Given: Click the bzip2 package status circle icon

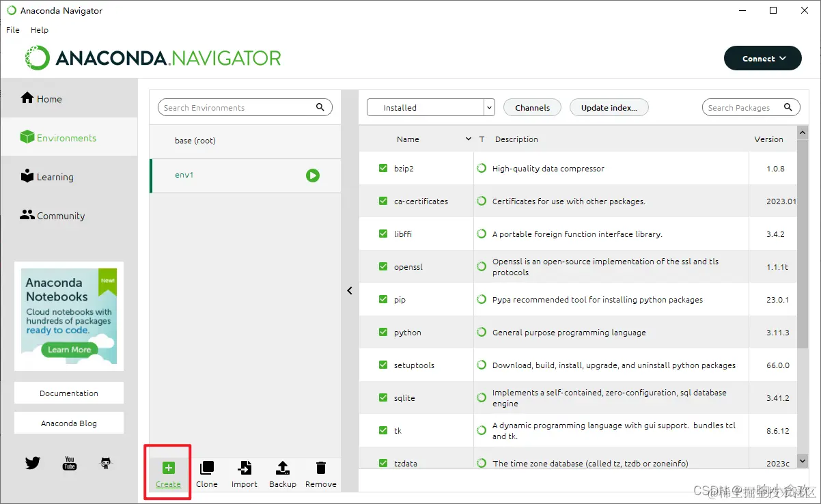Looking at the screenshot, I should (x=482, y=168).
